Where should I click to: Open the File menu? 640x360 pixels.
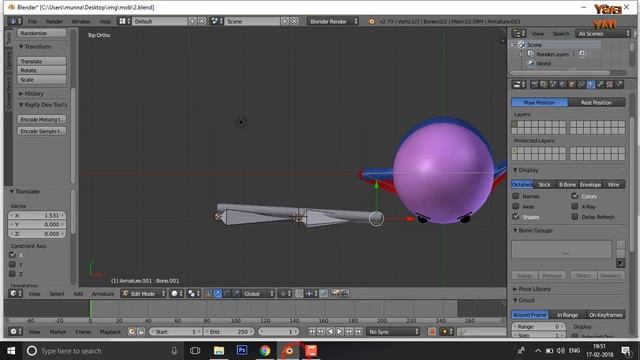point(32,21)
